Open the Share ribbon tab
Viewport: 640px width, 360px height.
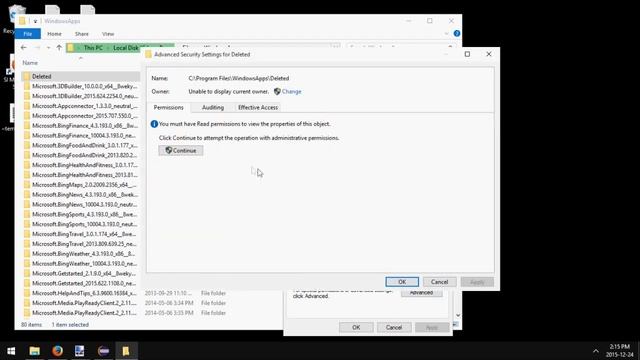coord(82,34)
